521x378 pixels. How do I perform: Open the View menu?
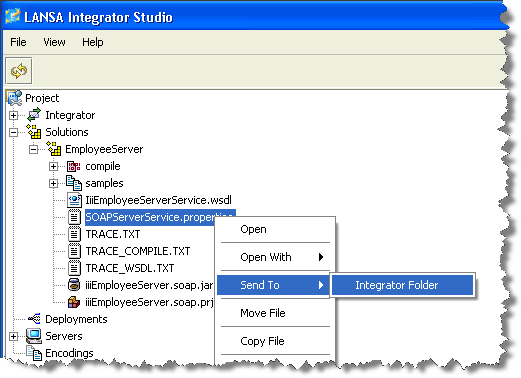pyautogui.click(x=54, y=42)
